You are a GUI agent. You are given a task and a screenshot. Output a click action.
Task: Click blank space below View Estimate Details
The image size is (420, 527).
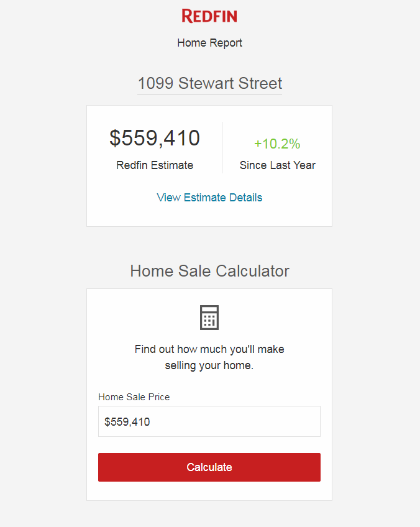209,215
